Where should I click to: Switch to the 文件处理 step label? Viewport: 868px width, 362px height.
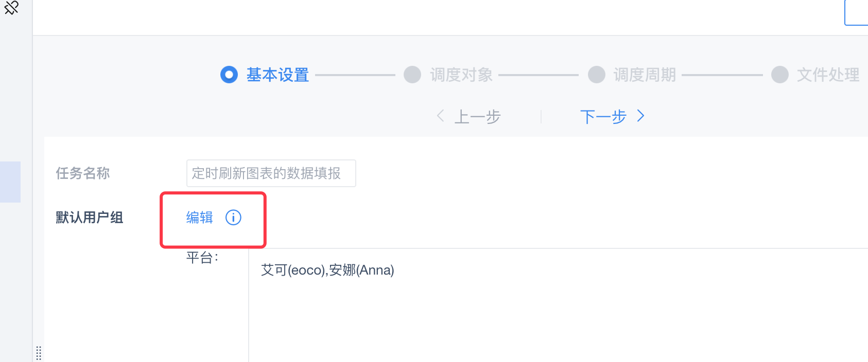click(x=828, y=75)
